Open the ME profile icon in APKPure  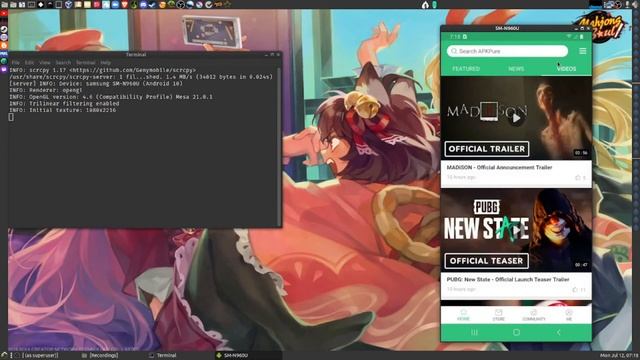click(x=569, y=315)
